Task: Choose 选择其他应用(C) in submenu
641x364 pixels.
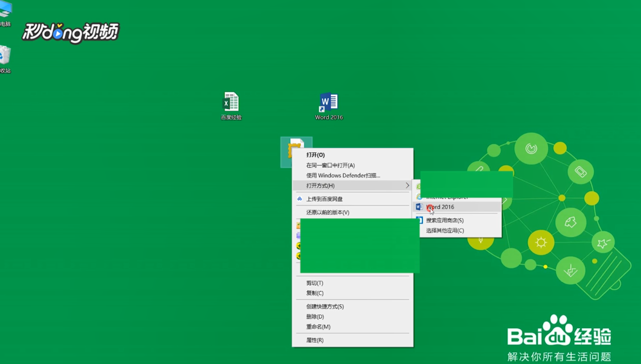Action: point(457,230)
